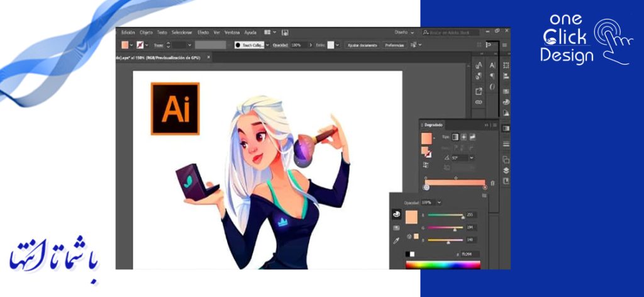Select the eyedropper color picker icon

396,240
